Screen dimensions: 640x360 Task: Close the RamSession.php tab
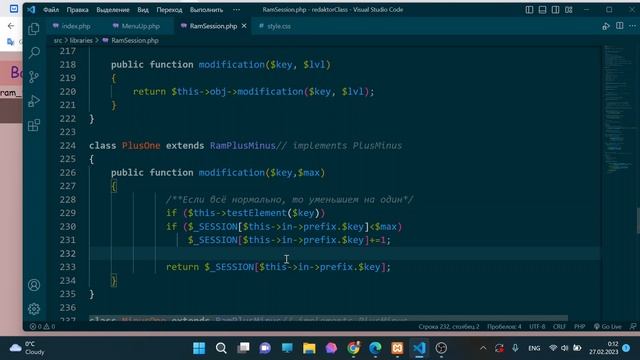[x=244, y=26]
